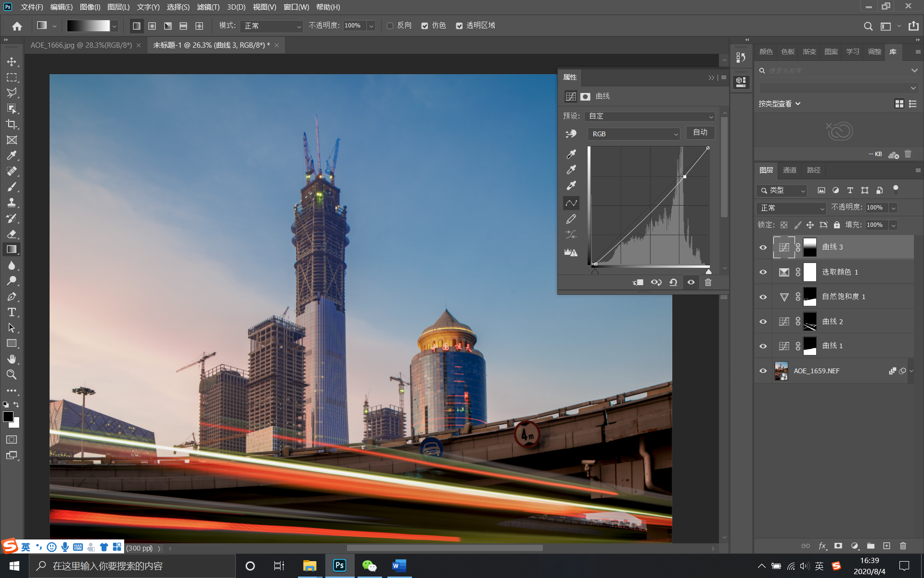Select the Clone Stamp tool
This screenshot has height=578, width=924.
(x=12, y=202)
